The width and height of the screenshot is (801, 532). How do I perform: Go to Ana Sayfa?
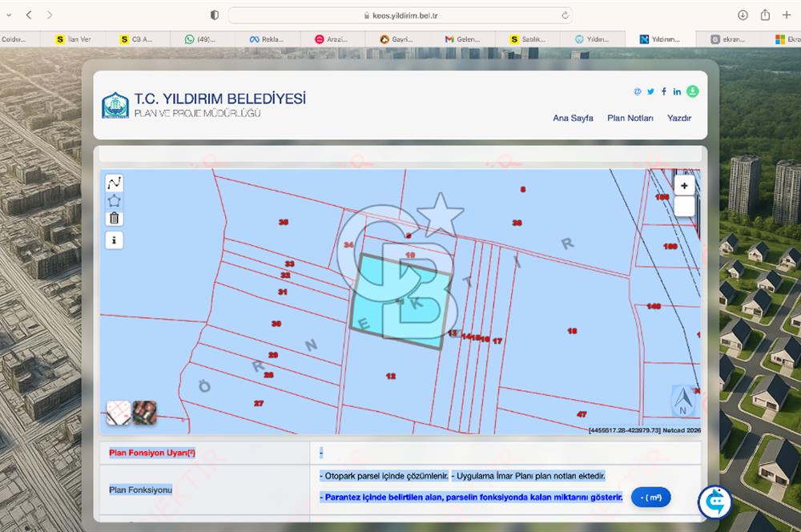pos(573,118)
